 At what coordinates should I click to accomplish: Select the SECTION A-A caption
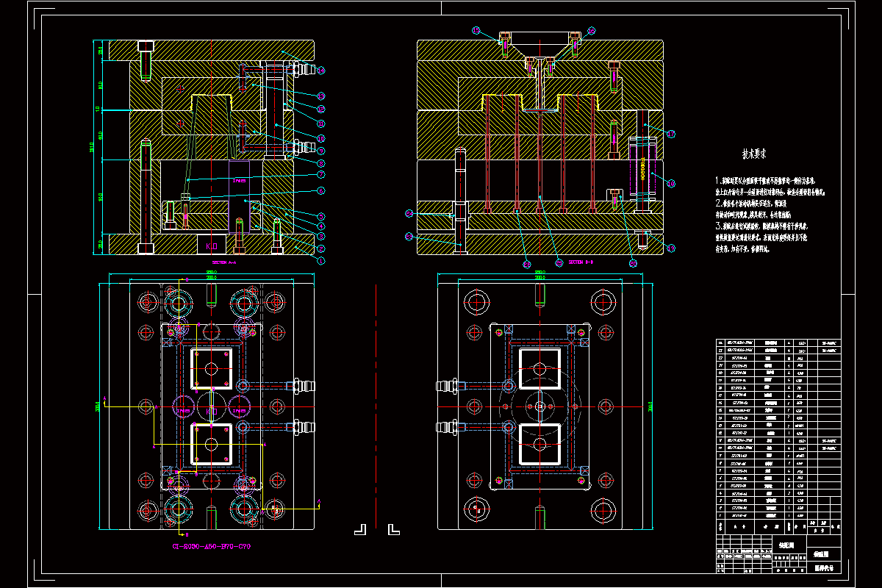coord(226,262)
